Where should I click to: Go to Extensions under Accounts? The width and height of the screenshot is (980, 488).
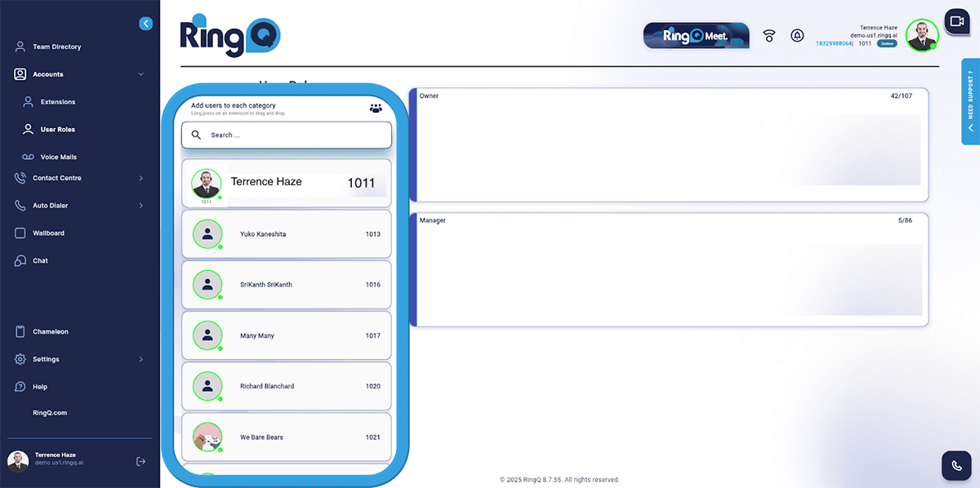57,102
